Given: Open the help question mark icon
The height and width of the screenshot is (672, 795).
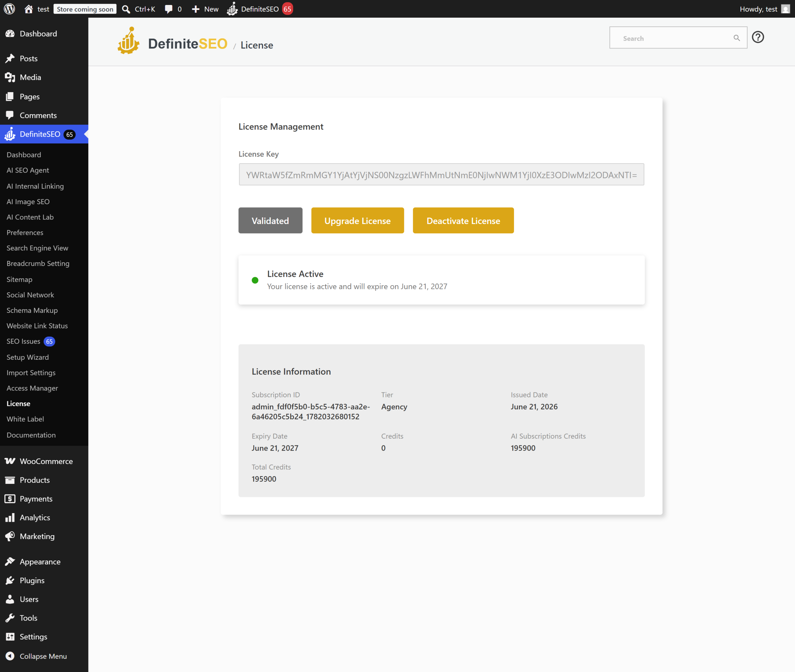Looking at the screenshot, I should (758, 37).
